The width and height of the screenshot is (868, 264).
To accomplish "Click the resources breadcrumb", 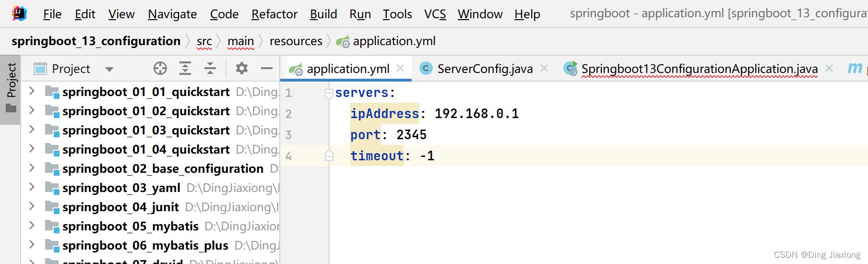I will click(296, 42).
